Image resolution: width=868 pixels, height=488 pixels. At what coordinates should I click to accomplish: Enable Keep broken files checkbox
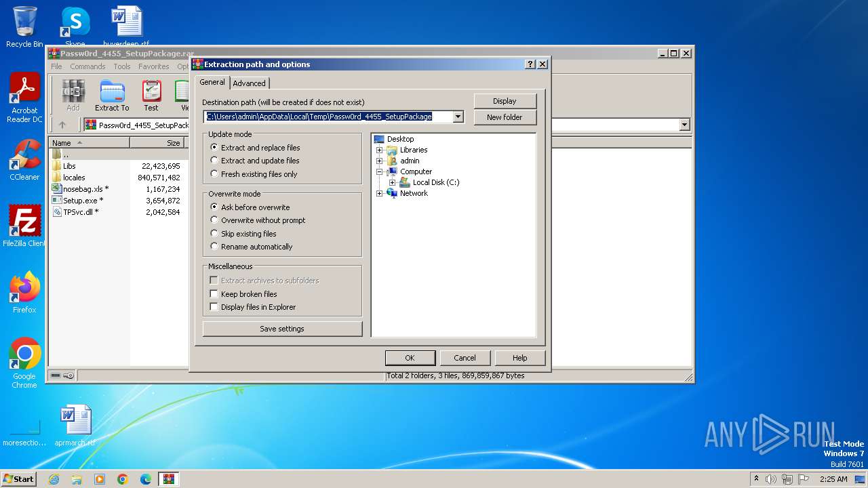click(x=214, y=294)
